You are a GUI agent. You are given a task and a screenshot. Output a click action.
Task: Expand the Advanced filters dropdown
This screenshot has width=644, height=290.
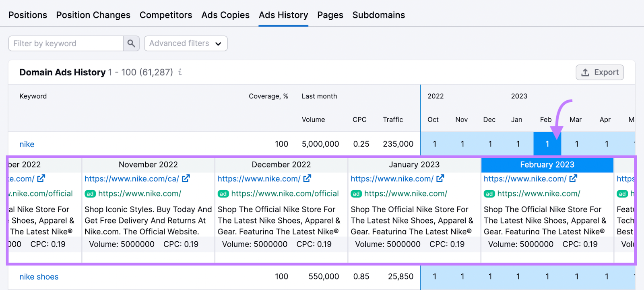point(186,43)
